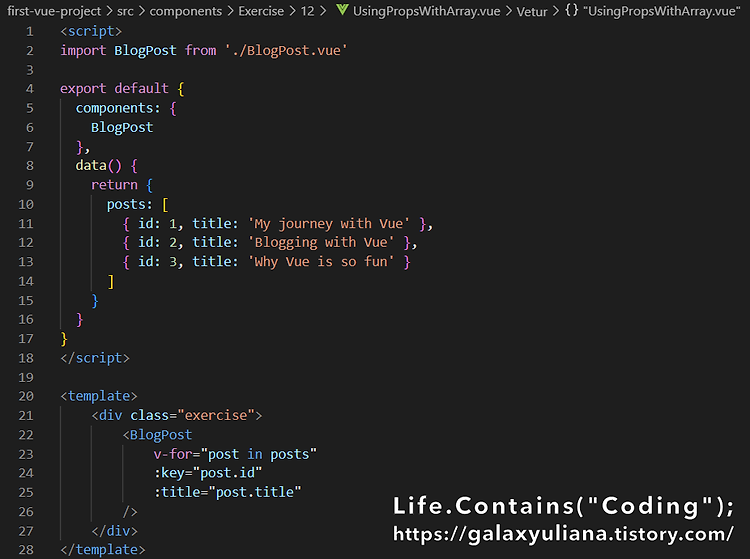Click the BlogPost tag on line 22
This screenshot has width=750, height=559.
157,435
